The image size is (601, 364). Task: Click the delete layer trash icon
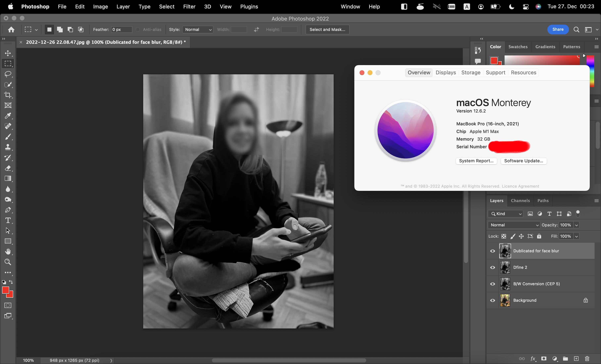tap(587, 358)
